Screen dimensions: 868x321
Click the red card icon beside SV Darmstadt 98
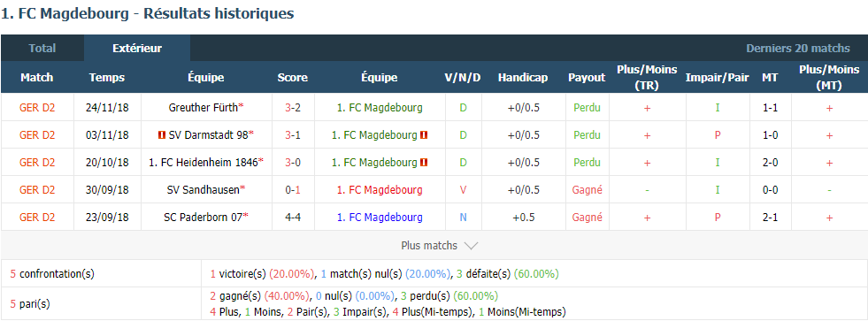point(162,135)
